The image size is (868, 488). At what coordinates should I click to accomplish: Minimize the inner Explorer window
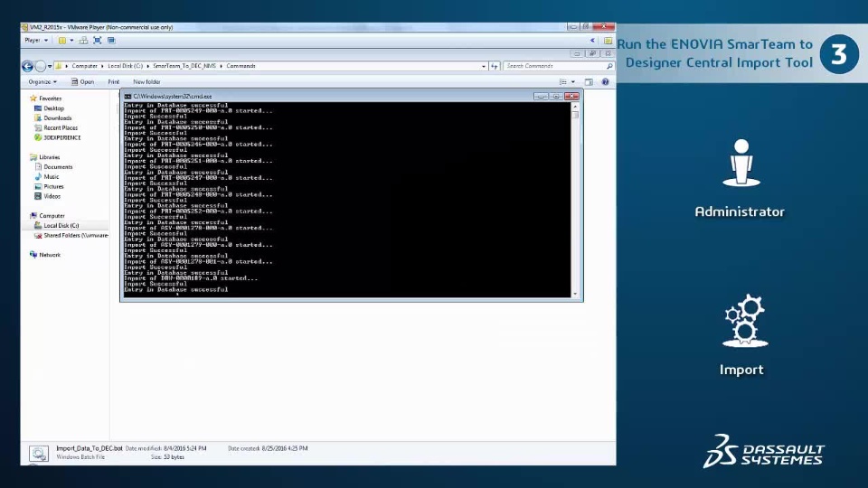[x=577, y=53]
